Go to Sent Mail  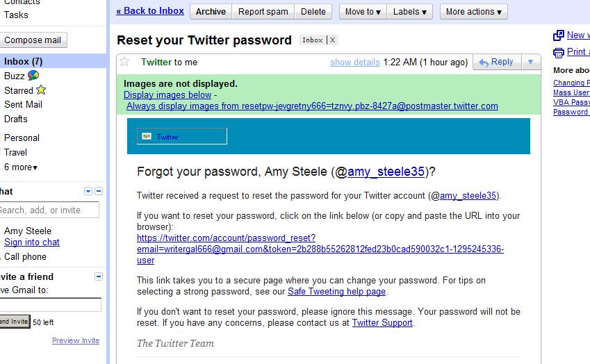[23, 104]
